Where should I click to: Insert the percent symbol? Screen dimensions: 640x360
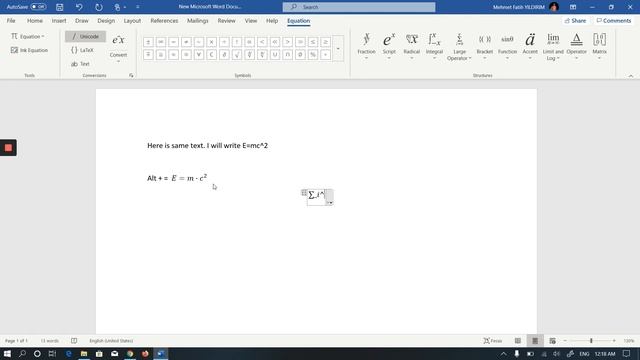(313, 55)
